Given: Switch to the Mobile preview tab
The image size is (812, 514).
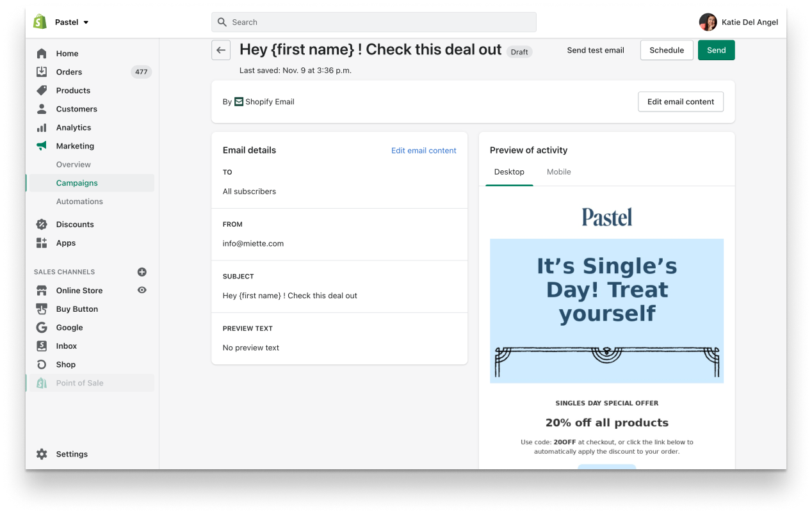Looking at the screenshot, I should [x=559, y=172].
